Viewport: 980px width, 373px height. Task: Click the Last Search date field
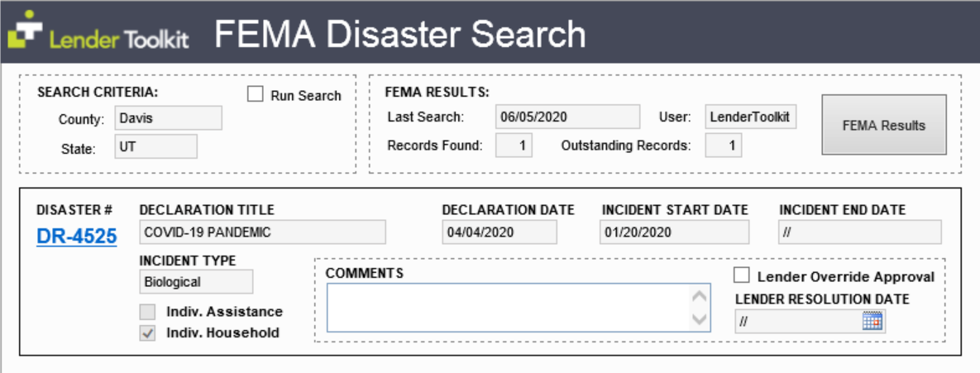pos(567,117)
